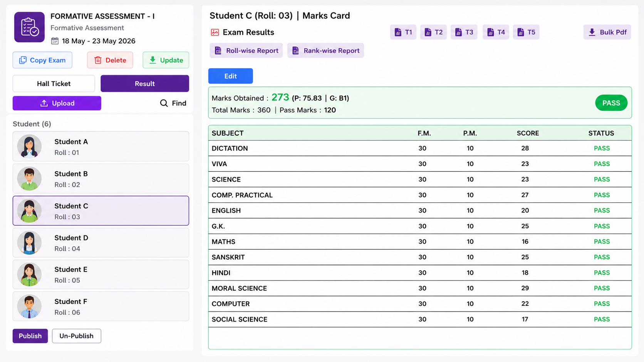644x362 pixels.
Task: Click the Copy Exam button label
Action: [x=48, y=60]
